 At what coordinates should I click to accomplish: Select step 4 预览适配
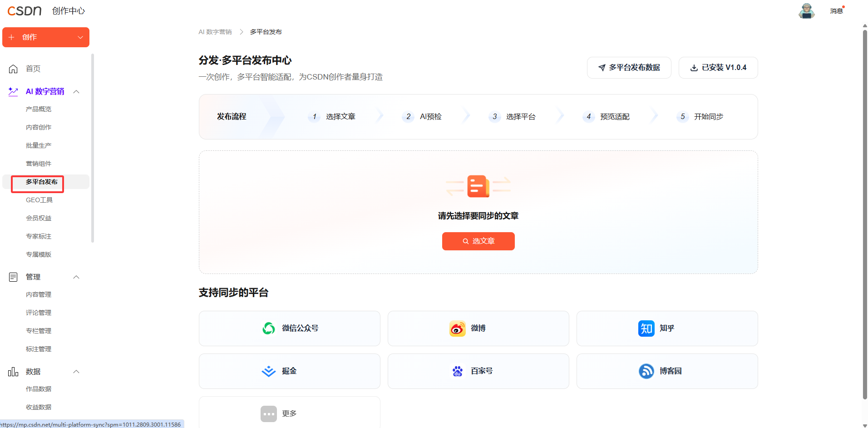click(606, 117)
